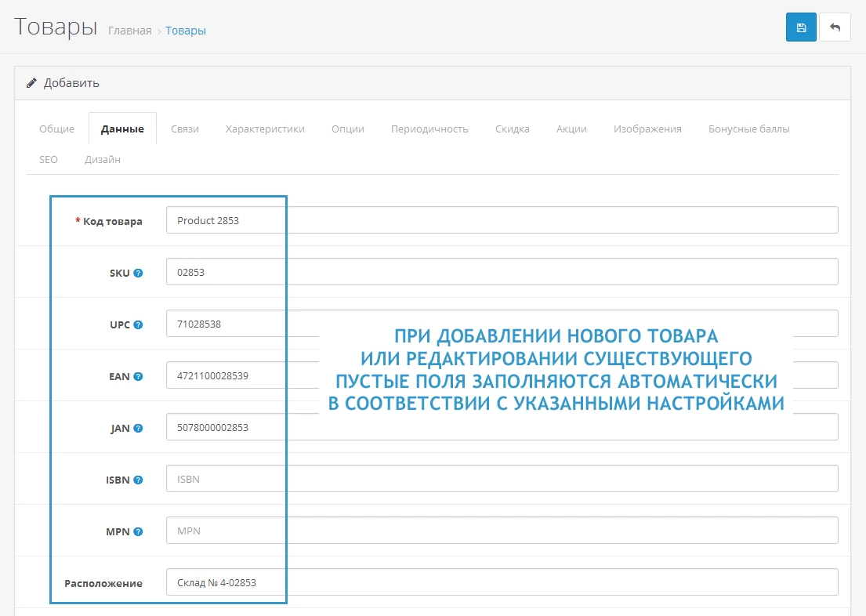Click the back arrow icon button
Viewport: 866px width, 616px height.
pos(835,27)
